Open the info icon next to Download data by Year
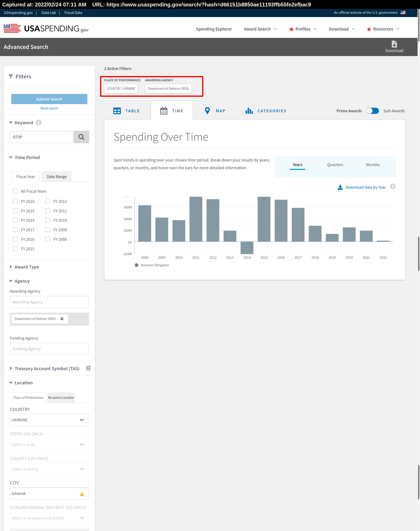This screenshot has height=531, width=420. [393, 187]
